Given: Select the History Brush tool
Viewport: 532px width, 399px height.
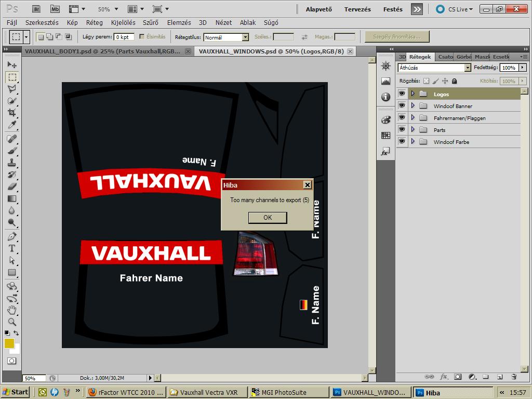Looking at the screenshot, I should [12, 175].
